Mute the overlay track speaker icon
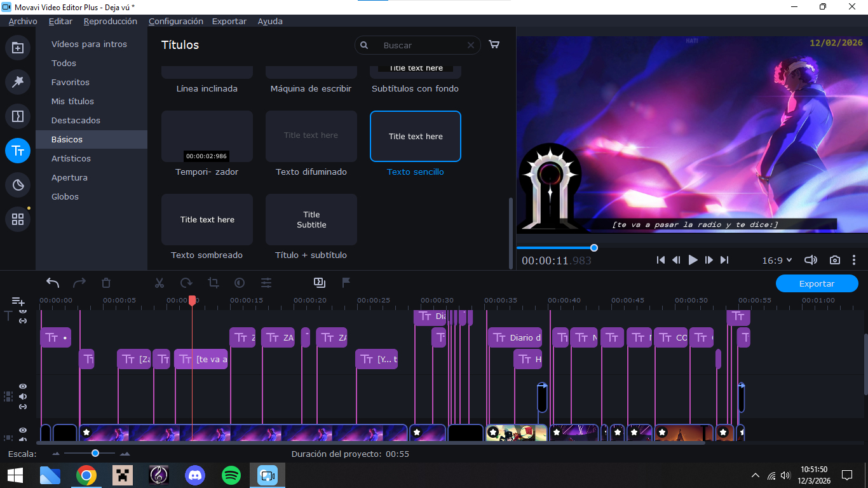Image resolution: width=868 pixels, height=488 pixels. coord(23,396)
